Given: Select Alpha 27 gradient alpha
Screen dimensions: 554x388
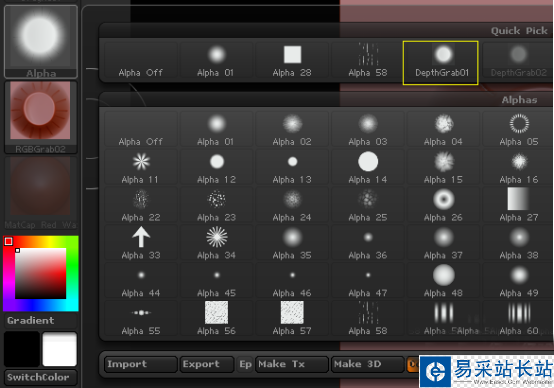Looking at the screenshot, I should (x=518, y=205).
